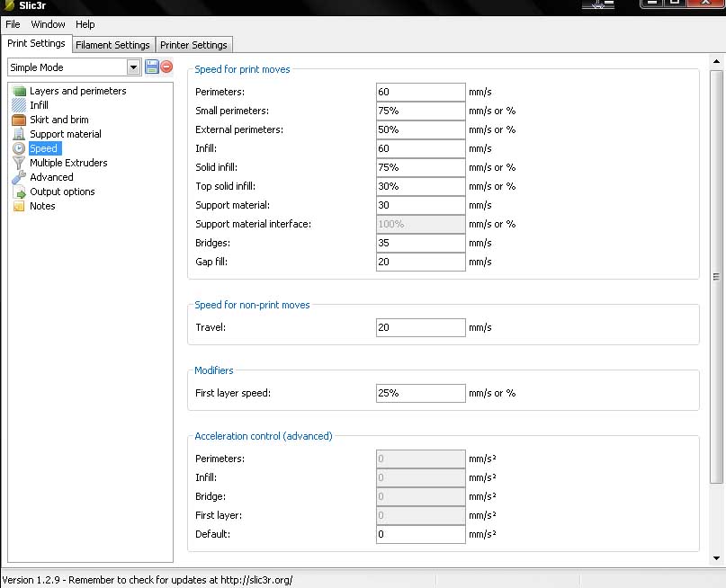Open the preset Simple Mode dropdown arrow
Viewport: 726px width, 588px height.
point(133,67)
